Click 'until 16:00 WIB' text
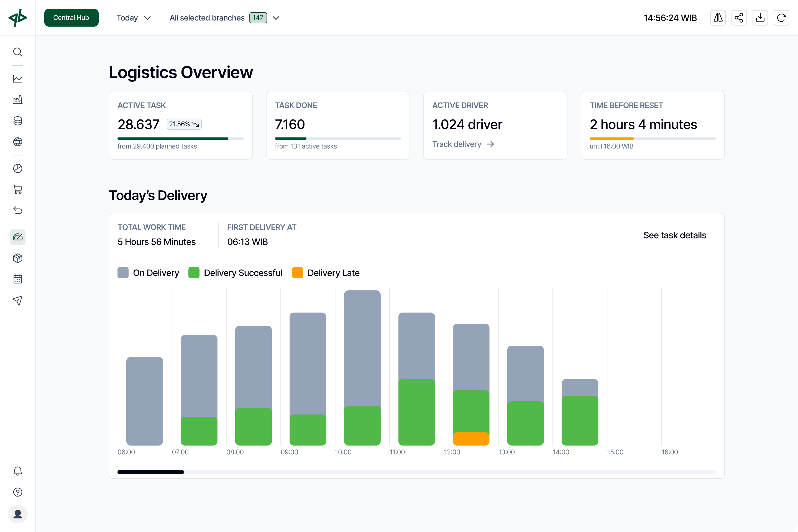 [612, 146]
